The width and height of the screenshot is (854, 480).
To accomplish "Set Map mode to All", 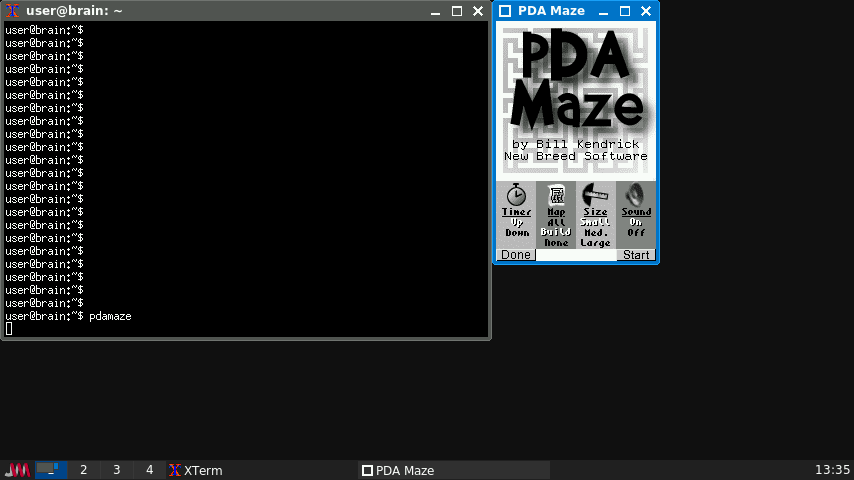I will pos(556,222).
